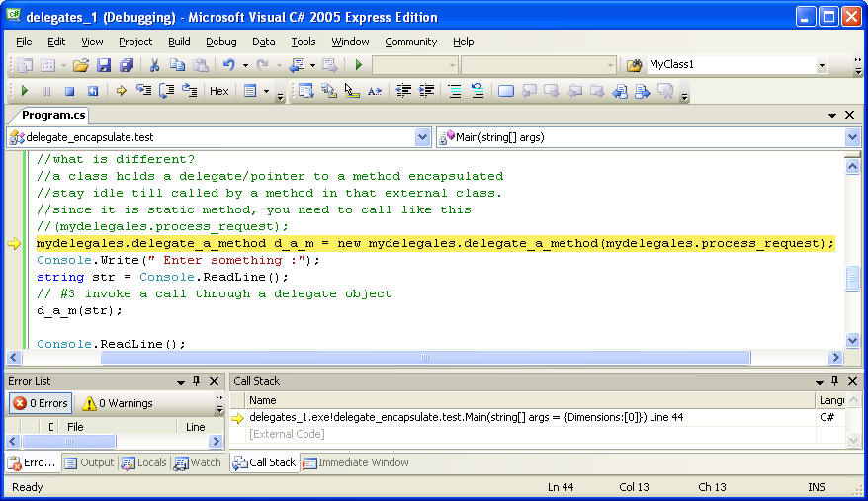Toggle Hex display mode
868x501 pixels.
218,91
